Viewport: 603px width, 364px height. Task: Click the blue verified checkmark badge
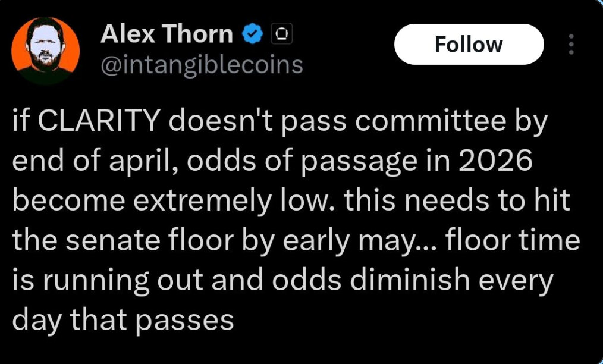click(x=253, y=36)
